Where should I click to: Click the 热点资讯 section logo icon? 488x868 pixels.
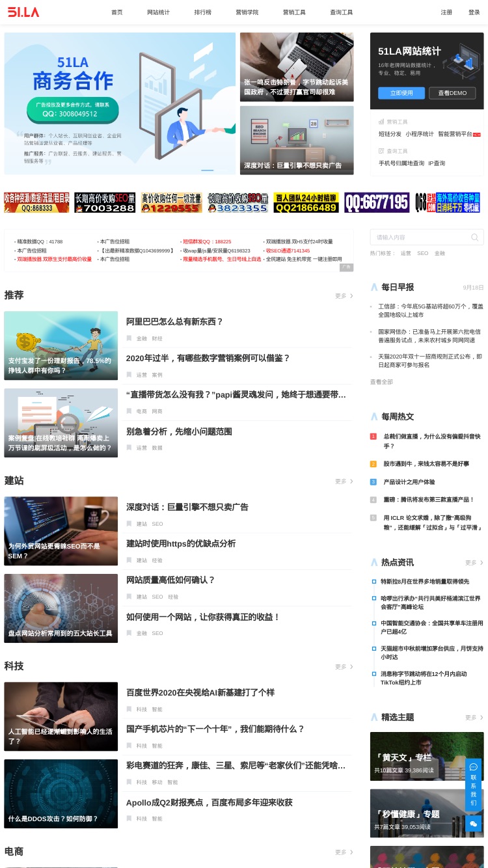374,562
